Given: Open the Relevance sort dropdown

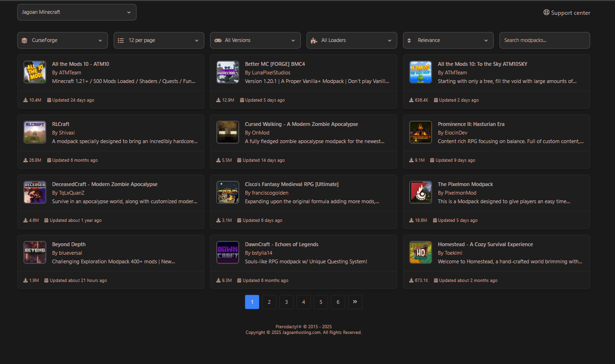Looking at the screenshot, I should tap(448, 41).
